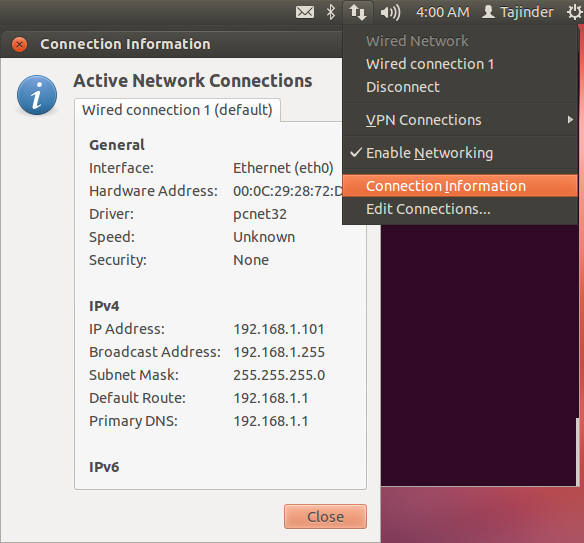Click the IP Address value 192.168.1.101
This screenshot has width=584, height=543.
pyautogui.click(x=279, y=329)
